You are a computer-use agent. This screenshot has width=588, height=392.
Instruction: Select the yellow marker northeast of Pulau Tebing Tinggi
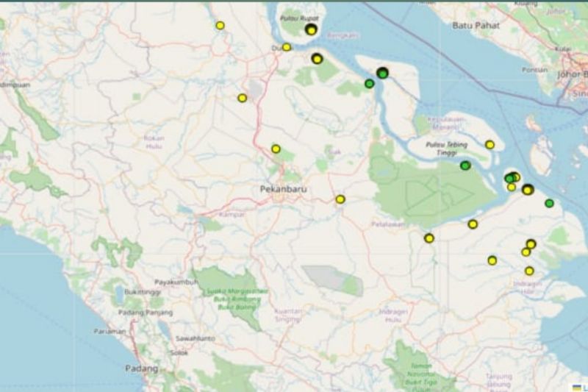[490, 144]
